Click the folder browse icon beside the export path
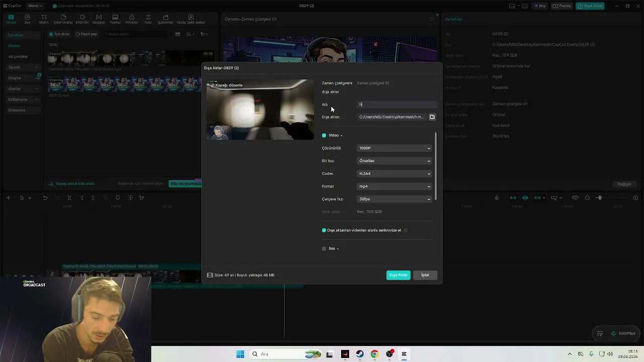This screenshot has width=644, height=362. coord(432,117)
